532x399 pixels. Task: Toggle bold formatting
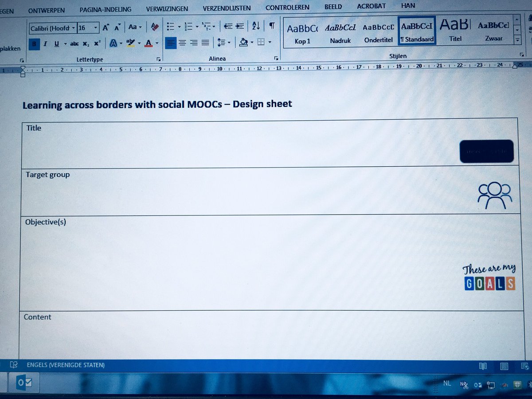point(34,43)
